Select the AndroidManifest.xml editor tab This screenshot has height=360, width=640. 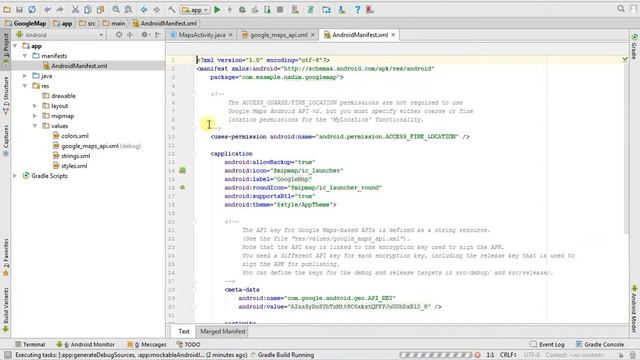pos(360,35)
